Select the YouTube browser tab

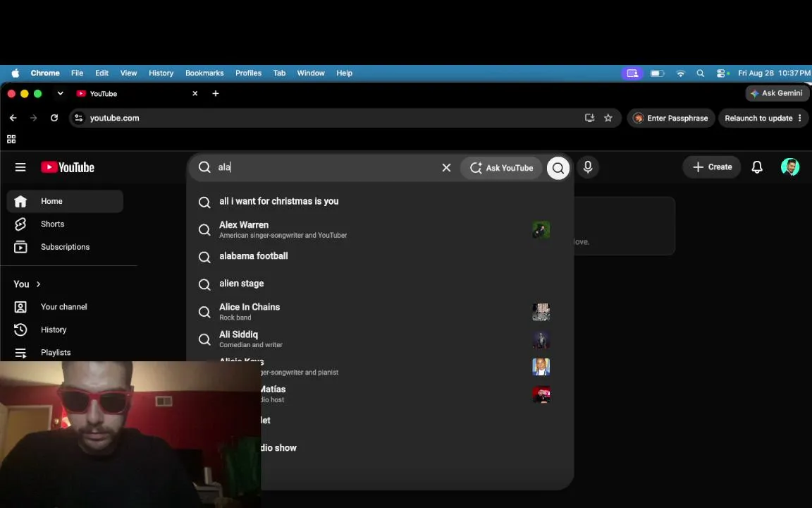[x=137, y=93]
